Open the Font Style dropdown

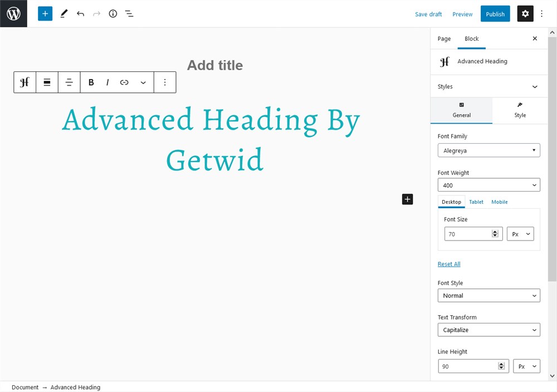(x=489, y=296)
